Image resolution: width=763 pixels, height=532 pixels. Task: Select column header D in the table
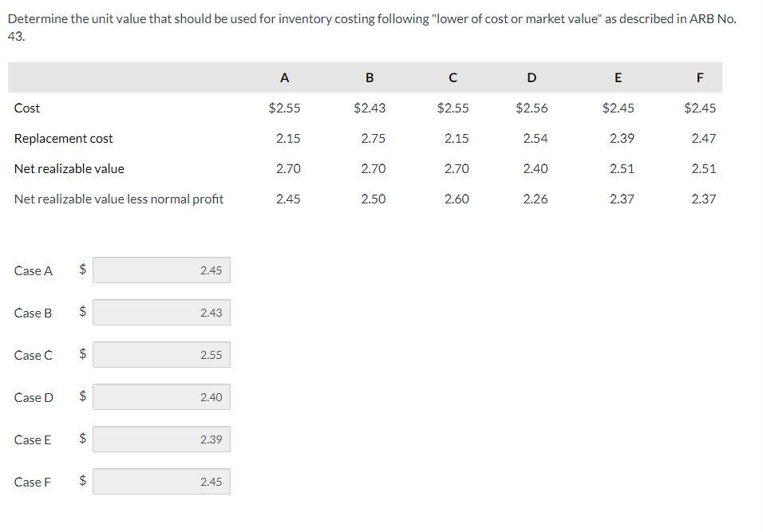pos(532,77)
